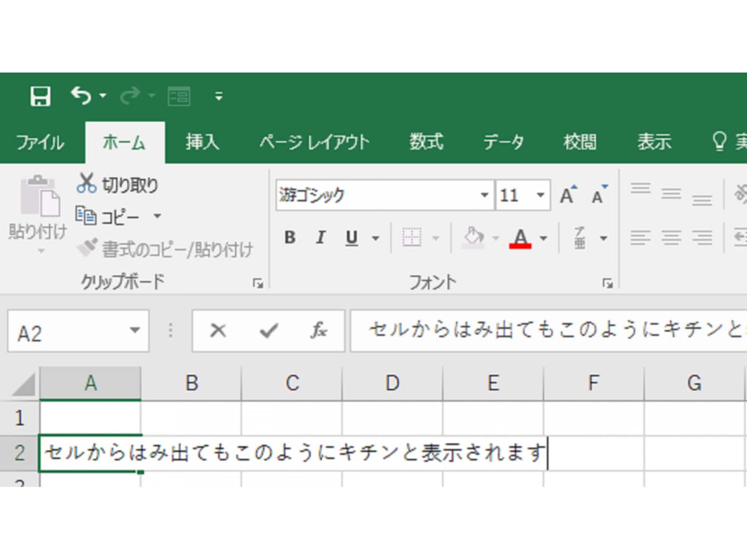Click the Copy icon in clipboard group

coord(85,215)
